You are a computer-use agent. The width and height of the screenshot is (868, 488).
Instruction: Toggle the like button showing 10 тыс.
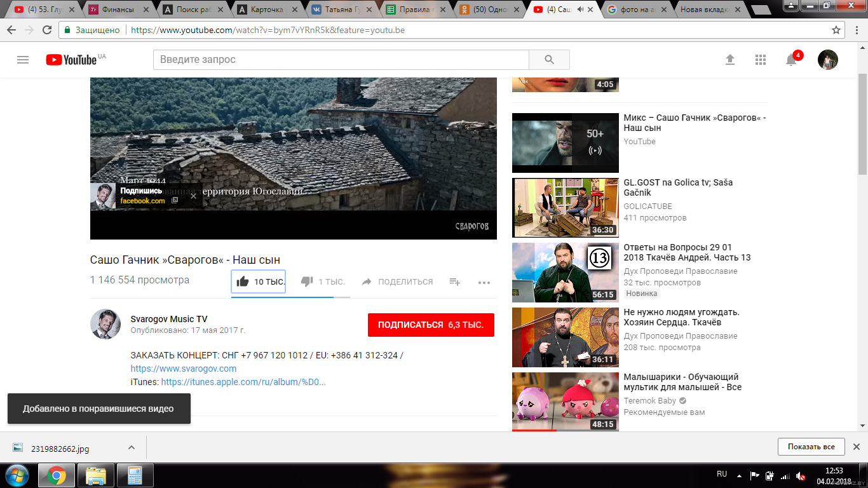[259, 281]
